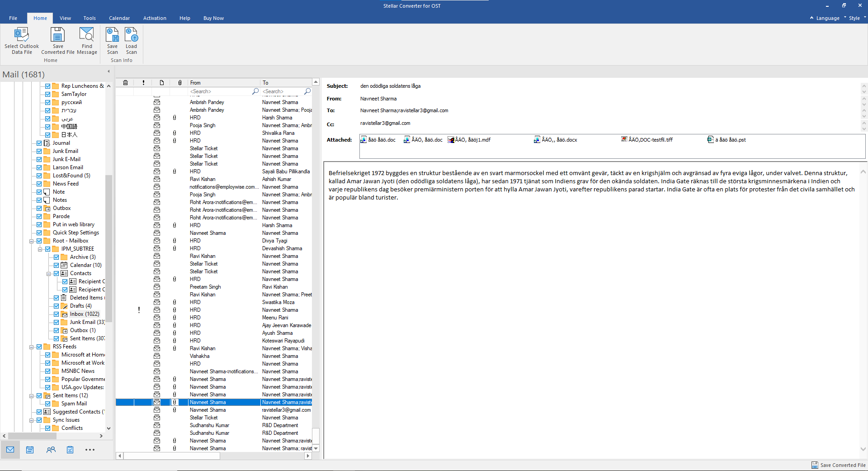Click the attachment column header icon
The height and width of the screenshot is (471, 868).
click(179, 83)
